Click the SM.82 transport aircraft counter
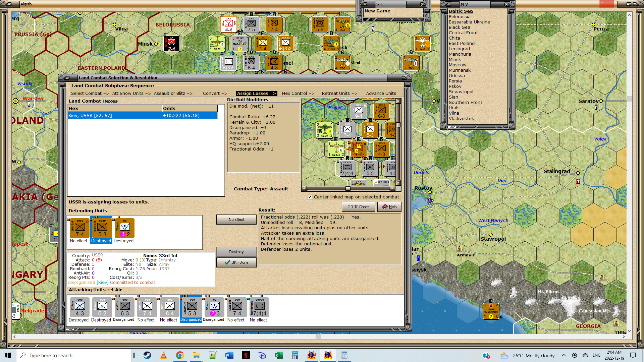644x362 pixels. click(217, 44)
